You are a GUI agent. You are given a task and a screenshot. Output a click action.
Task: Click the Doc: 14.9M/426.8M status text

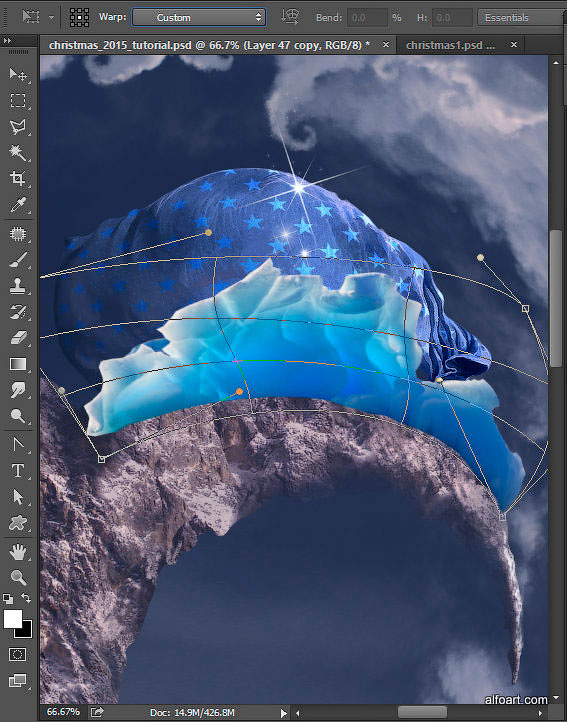tap(193, 712)
